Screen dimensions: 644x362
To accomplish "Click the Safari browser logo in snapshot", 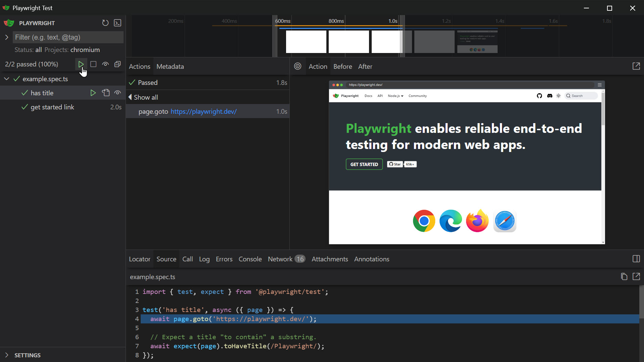I will pyautogui.click(x=505, y=221).
